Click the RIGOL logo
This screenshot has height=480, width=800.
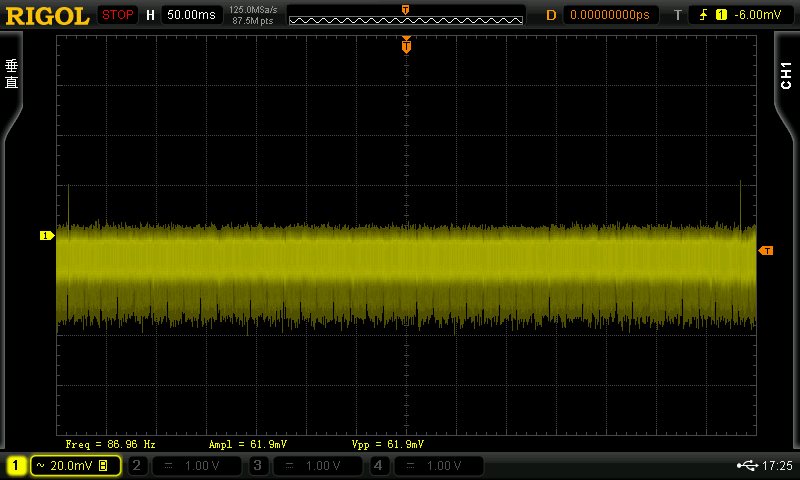47,15
